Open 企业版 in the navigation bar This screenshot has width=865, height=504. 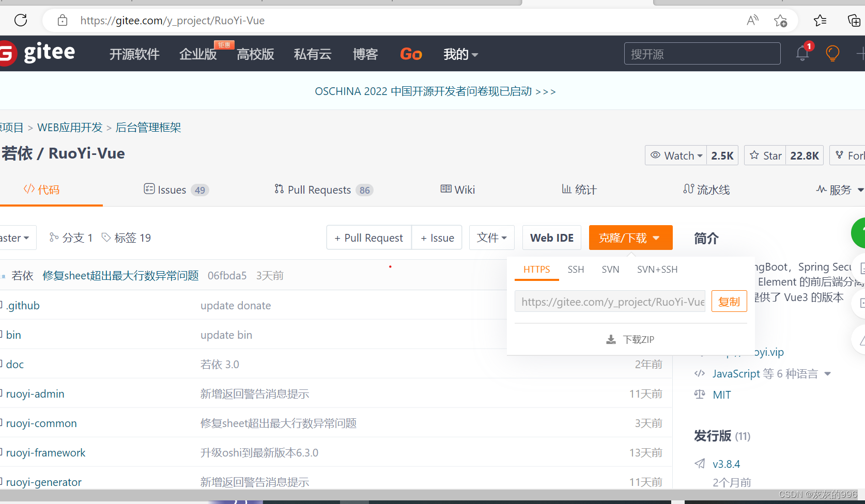198,54
